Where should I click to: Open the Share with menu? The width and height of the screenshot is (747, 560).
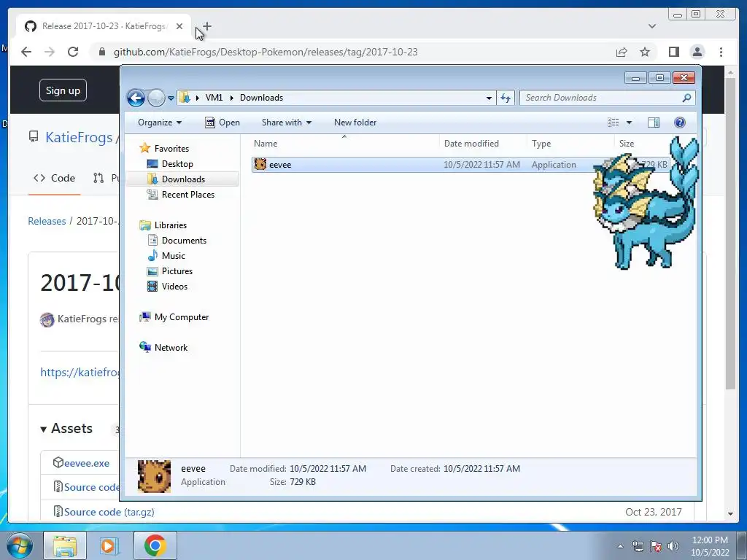click(286, 122)
